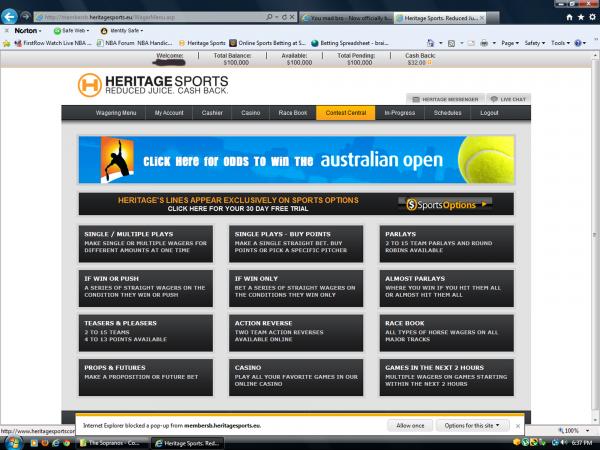This screenshot has width=600, height=450.
Task: Click the browser address bar
Action: (x=150, y=17)
